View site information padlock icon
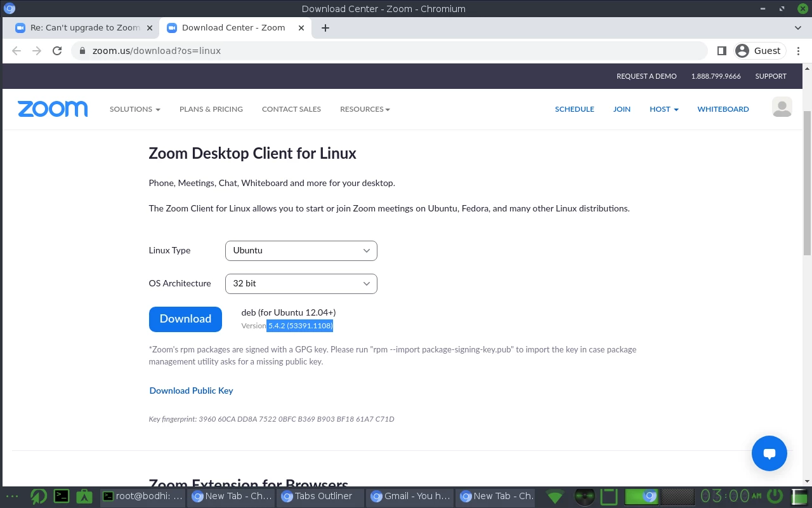 coord(82,51)
